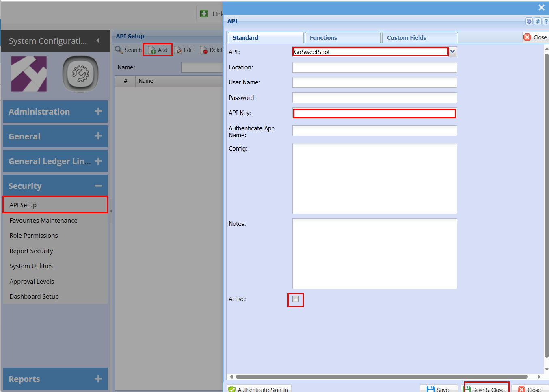Viewport: 549px width, 392px height.
Task: Click Search in the API Setup toolbar
Action: click(128, 50)
